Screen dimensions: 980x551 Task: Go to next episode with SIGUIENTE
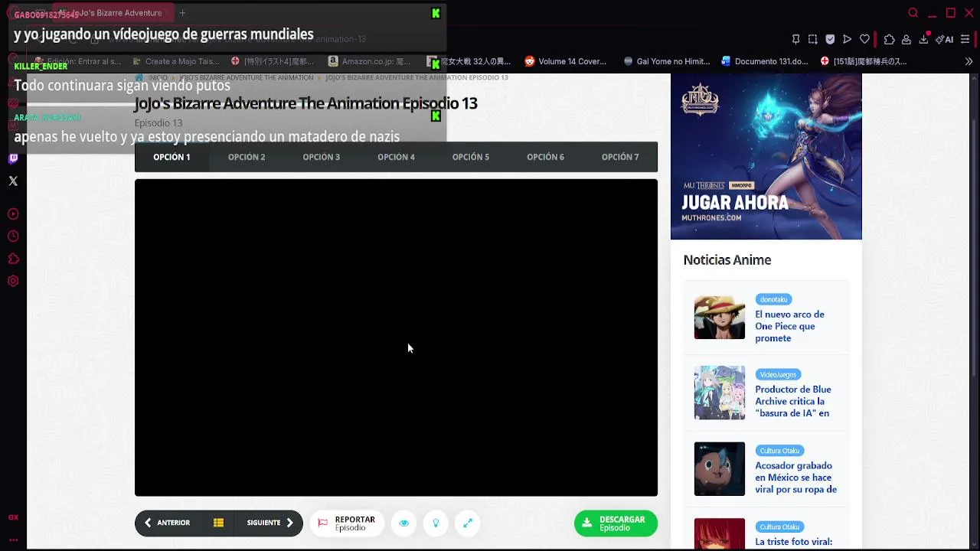[x=270, y=523]
